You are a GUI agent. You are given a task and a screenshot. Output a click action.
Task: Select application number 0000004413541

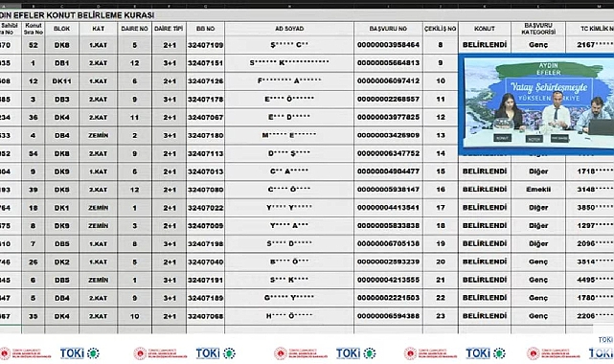(x=388, y=208)
